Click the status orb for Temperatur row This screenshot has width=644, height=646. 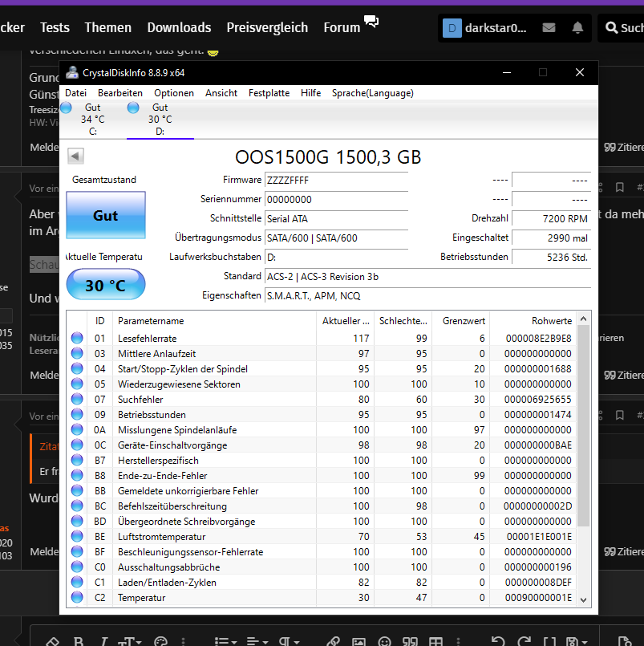[77, 597]
